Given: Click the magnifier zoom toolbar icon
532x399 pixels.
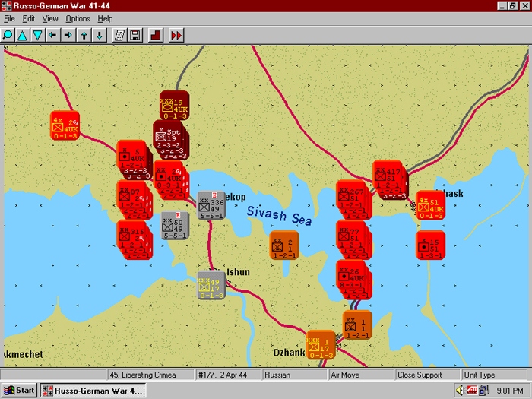Looking at the screenshot, I should (x=7, y=35).
